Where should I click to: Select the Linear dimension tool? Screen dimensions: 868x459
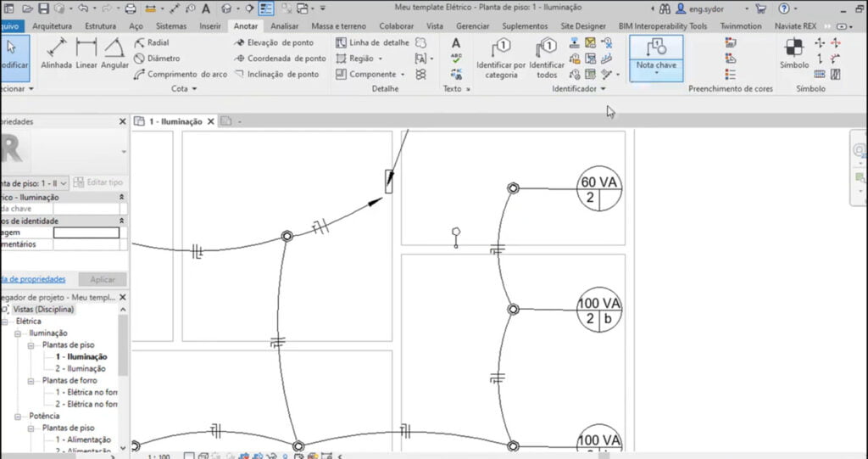coord(86,53)
